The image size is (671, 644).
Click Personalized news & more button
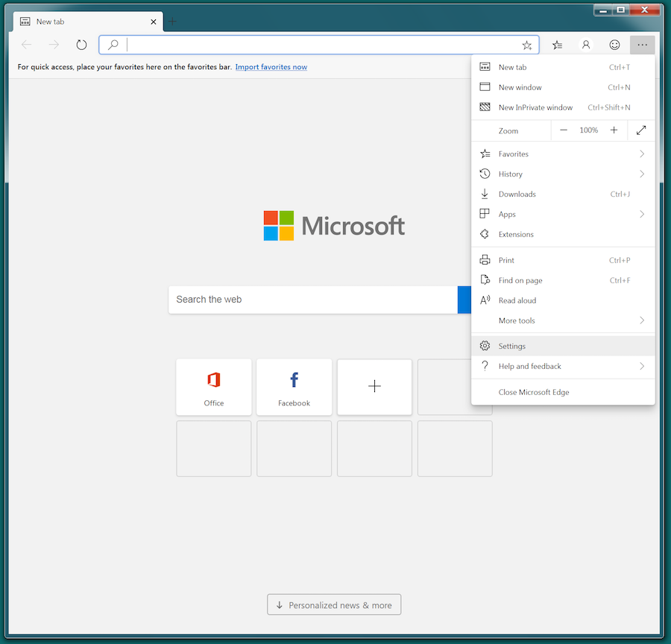334,604
